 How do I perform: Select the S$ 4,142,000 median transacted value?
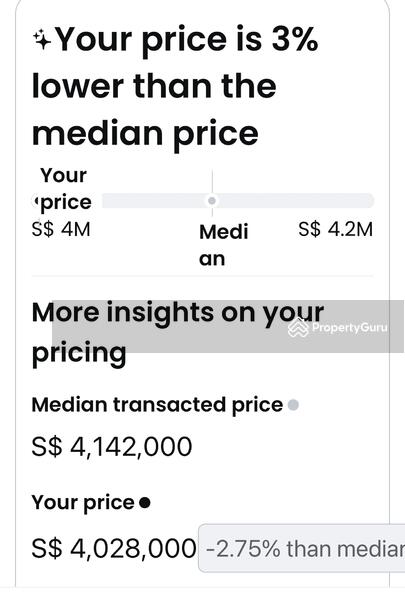pyautogui.click(x=112, y=447)
